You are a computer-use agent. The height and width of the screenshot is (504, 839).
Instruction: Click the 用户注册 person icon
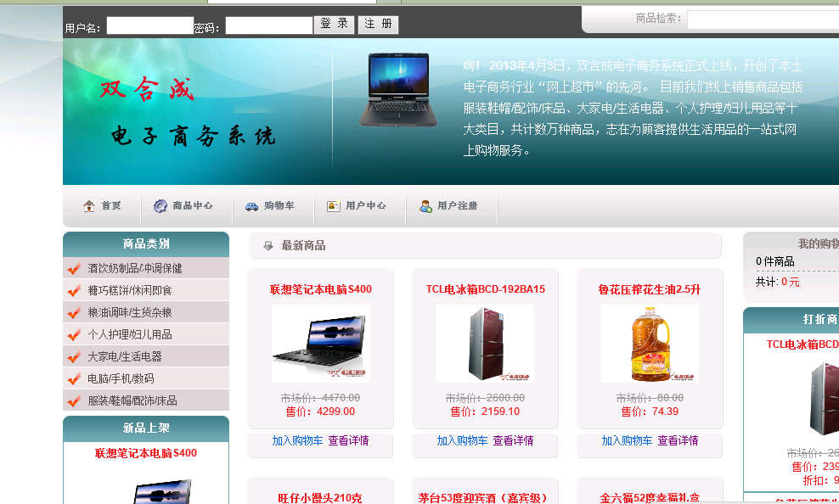425,206
